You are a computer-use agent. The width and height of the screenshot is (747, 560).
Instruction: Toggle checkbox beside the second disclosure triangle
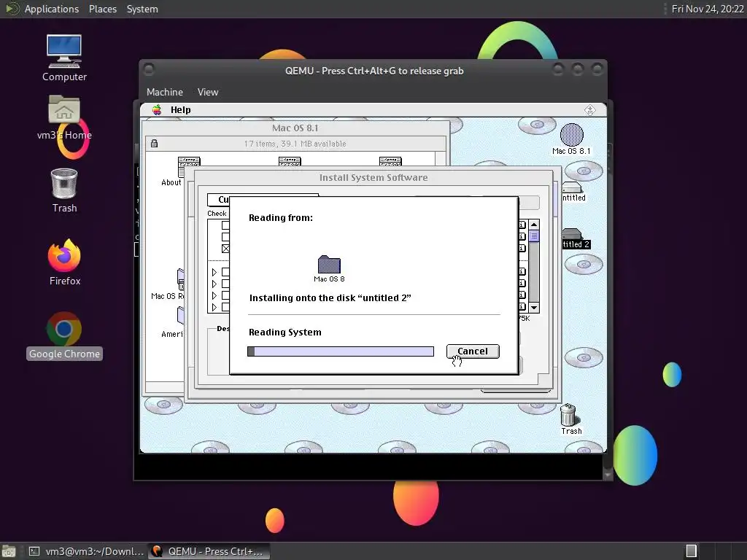pyautogui.click(x=226, y=284)
